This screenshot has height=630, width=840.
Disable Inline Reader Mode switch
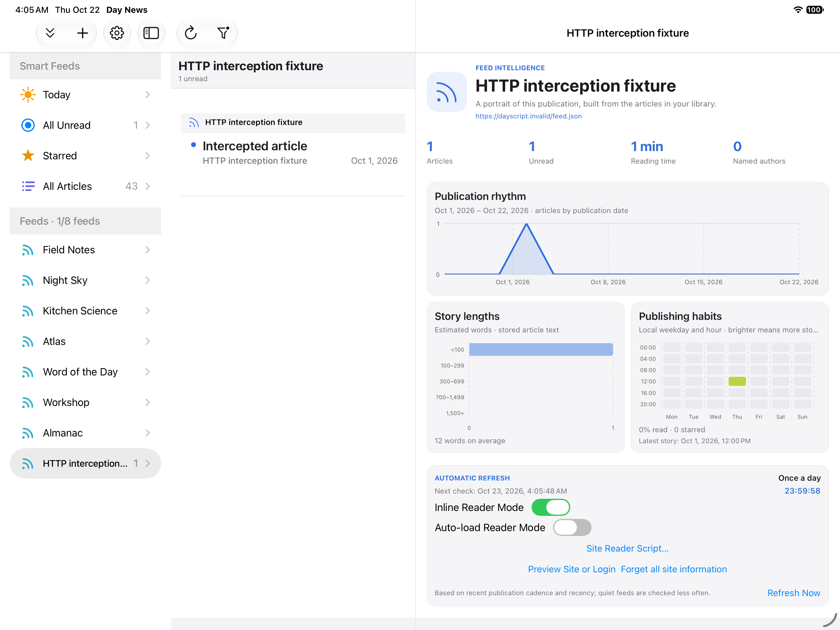pyautogui.click(x=550, y=507)
